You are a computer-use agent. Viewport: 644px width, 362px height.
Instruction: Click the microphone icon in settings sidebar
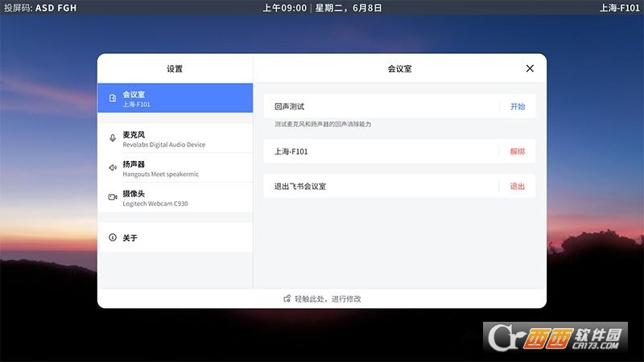113,138
